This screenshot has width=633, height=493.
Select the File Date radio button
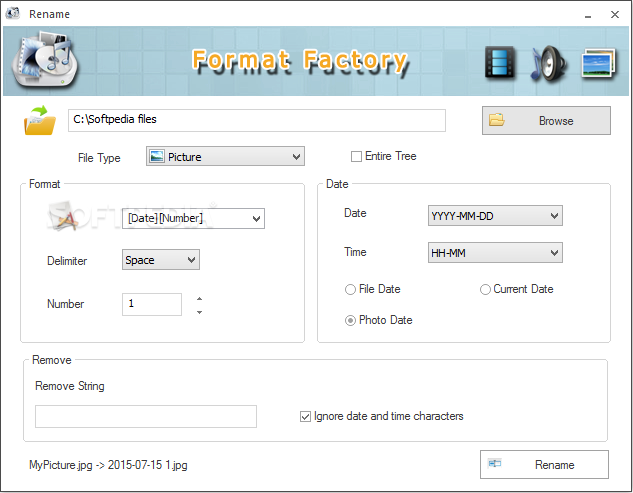(x=350, y=290)
